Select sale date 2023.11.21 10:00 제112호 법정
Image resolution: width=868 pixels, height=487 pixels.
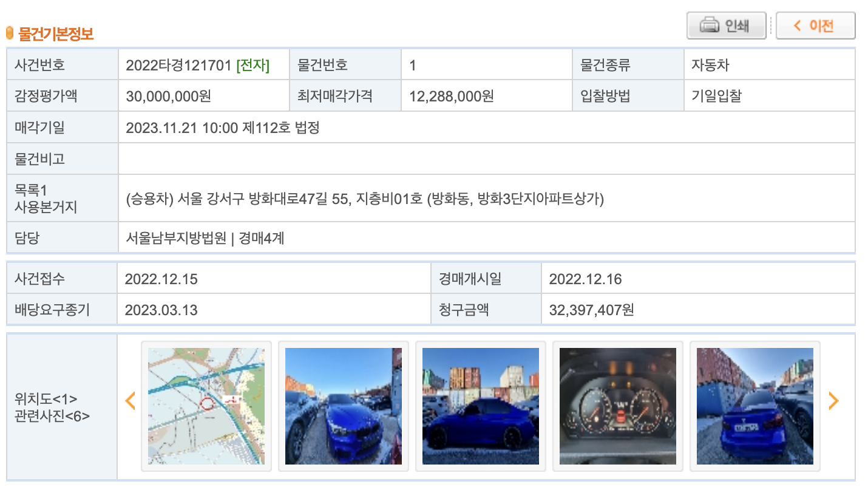(222, 128)
